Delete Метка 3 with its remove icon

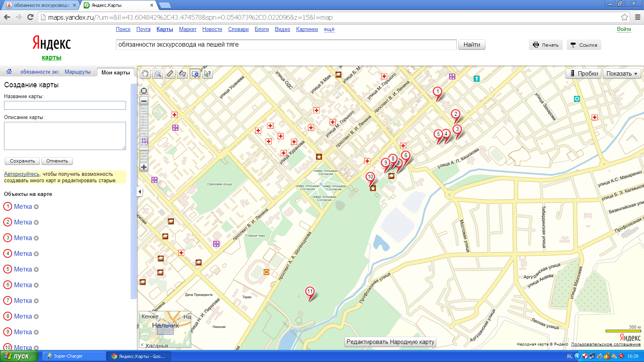(36, 238)
